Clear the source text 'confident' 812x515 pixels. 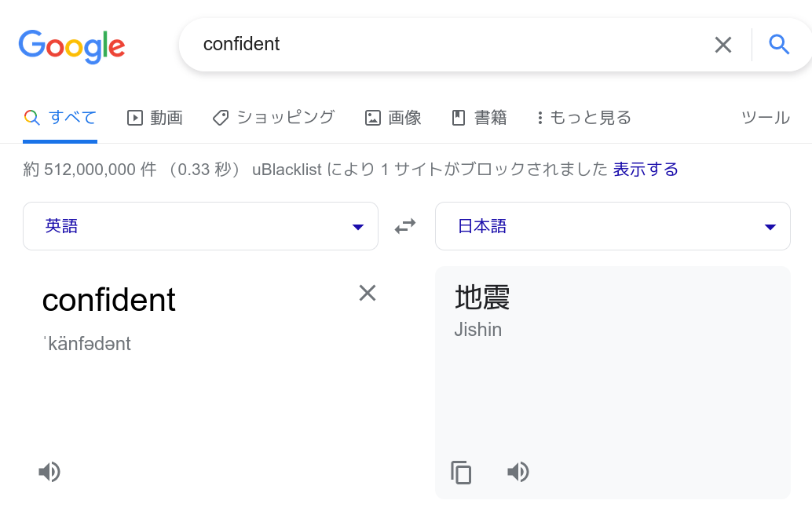tap(368, 293)
